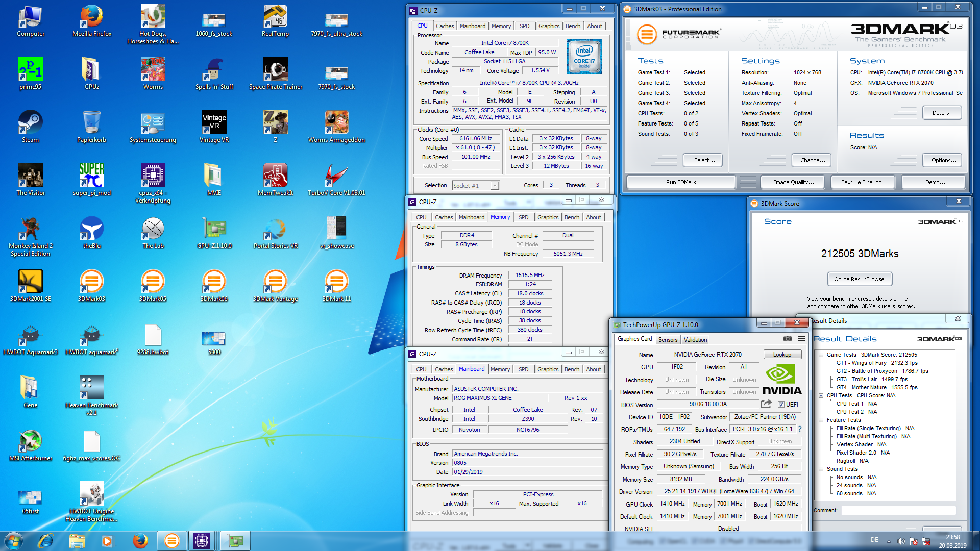Screen dimensions: 980x551
Task: Open Caches tab in top CPU-Z window
Action: 445,26
